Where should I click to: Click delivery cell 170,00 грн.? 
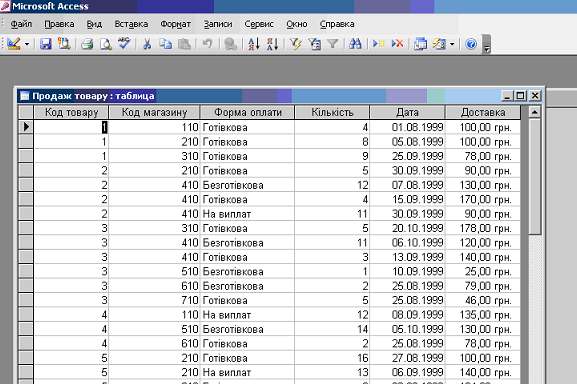click(x=483, y=199)
